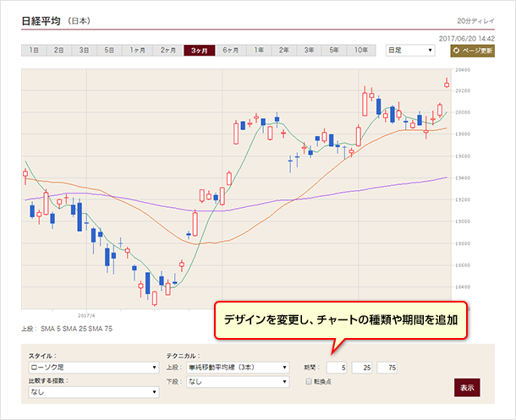Show the 1年 chart range
This screenshot has height=420, width=516.
point(259,51)
